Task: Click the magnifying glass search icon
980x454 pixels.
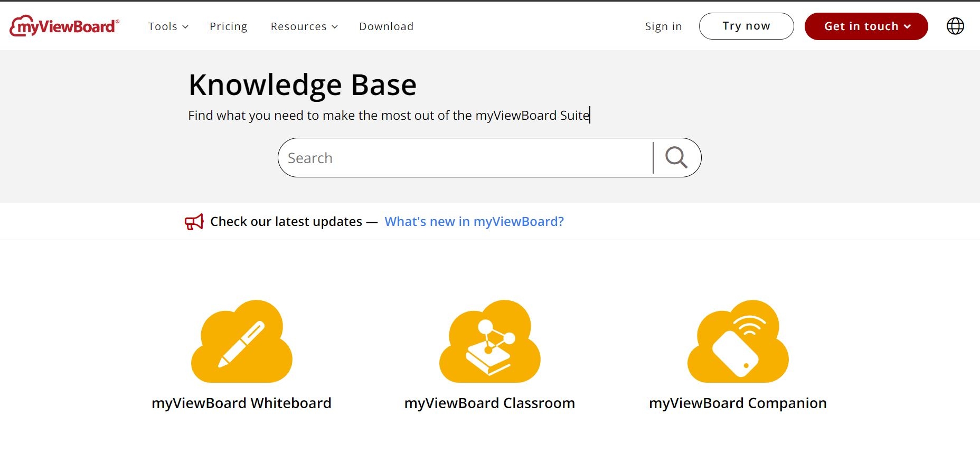Action: (676, 157)
